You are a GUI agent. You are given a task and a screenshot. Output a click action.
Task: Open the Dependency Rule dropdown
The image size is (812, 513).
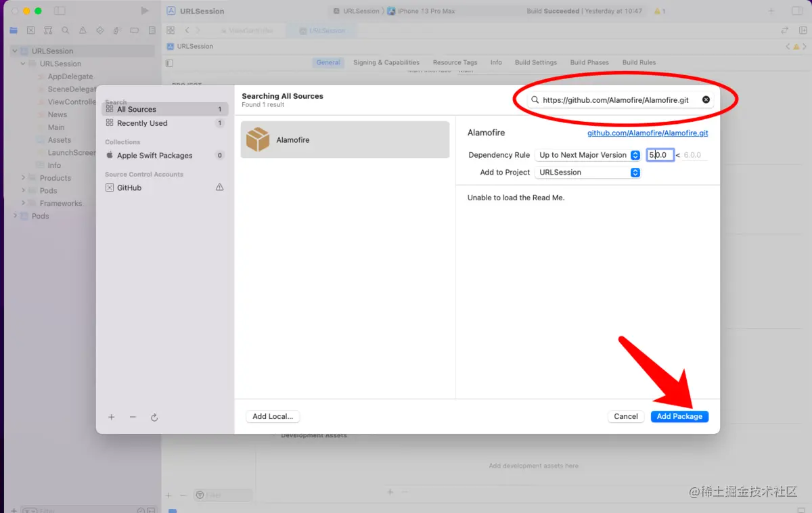pos(587,155)
